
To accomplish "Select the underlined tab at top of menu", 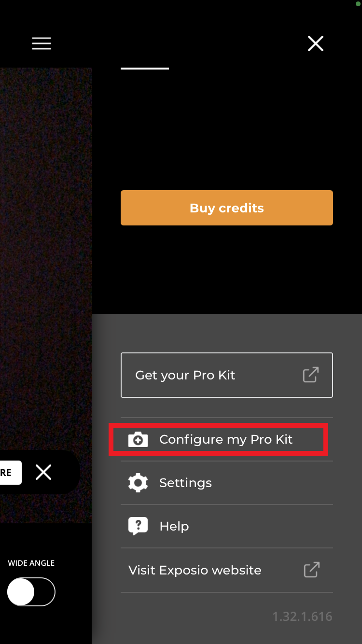I will (x=145, y=68).
